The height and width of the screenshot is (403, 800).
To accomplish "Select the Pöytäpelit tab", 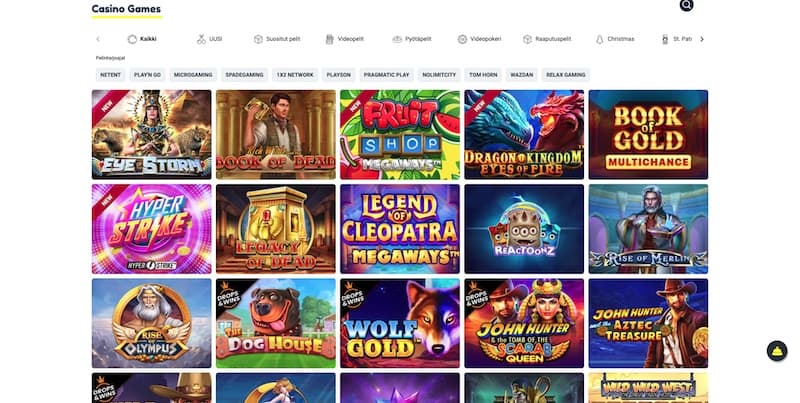I will click(412, 39).
